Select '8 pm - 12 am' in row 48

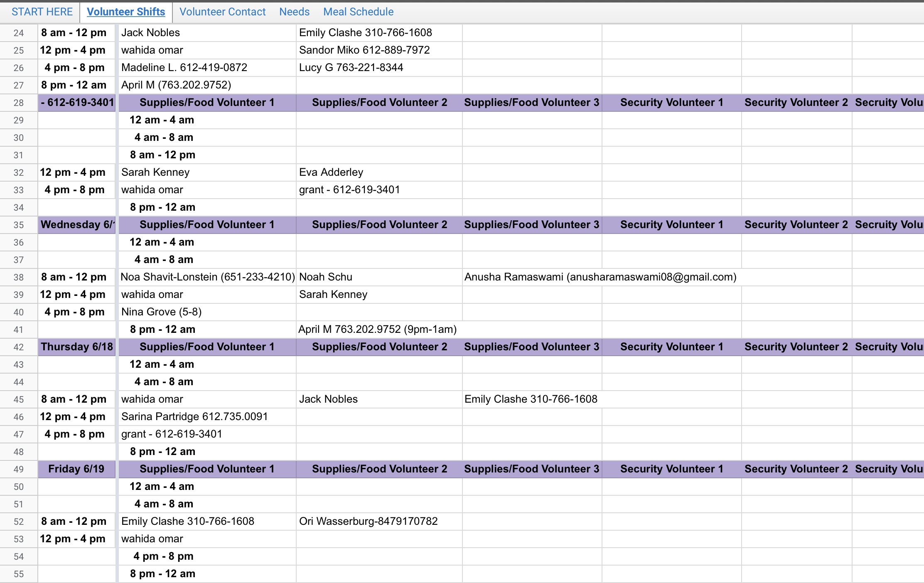[x=162, y=451]
